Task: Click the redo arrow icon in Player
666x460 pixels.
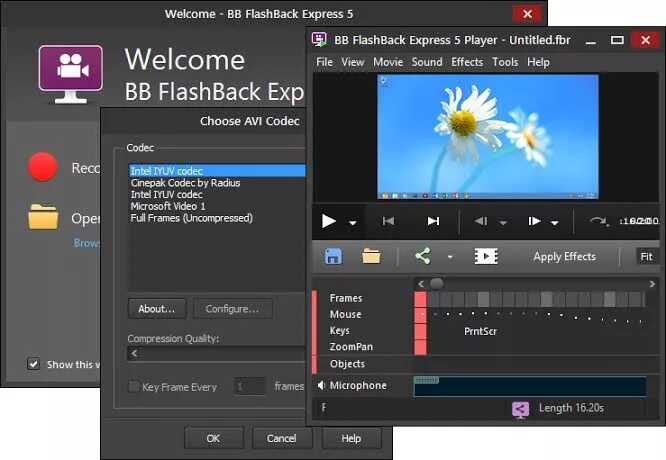Action: click(x=598, y=221)
